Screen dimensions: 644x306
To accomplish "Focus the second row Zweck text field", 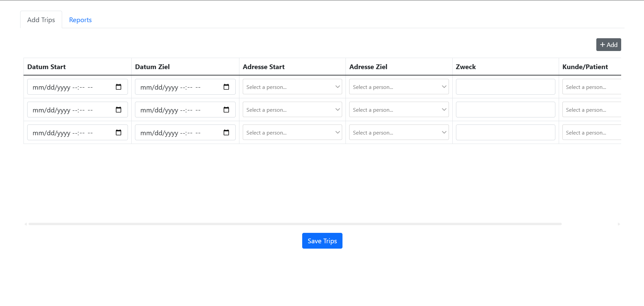I will (505, 110).
